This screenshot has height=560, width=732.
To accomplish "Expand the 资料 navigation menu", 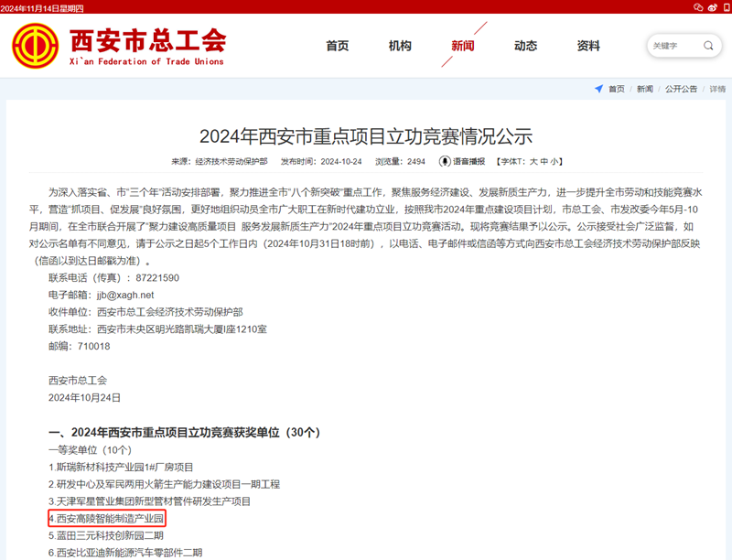I will [588, 46].
